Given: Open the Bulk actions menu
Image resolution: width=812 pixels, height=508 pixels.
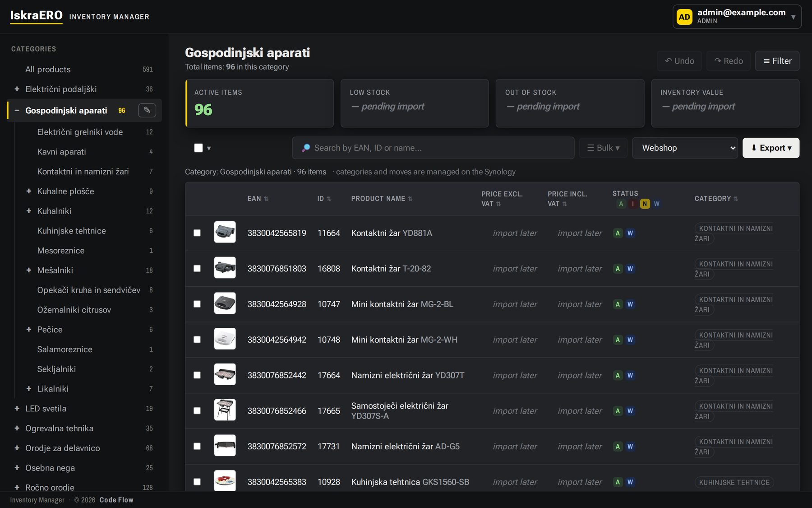Looking at the screenshot, I should click(603, 148).
